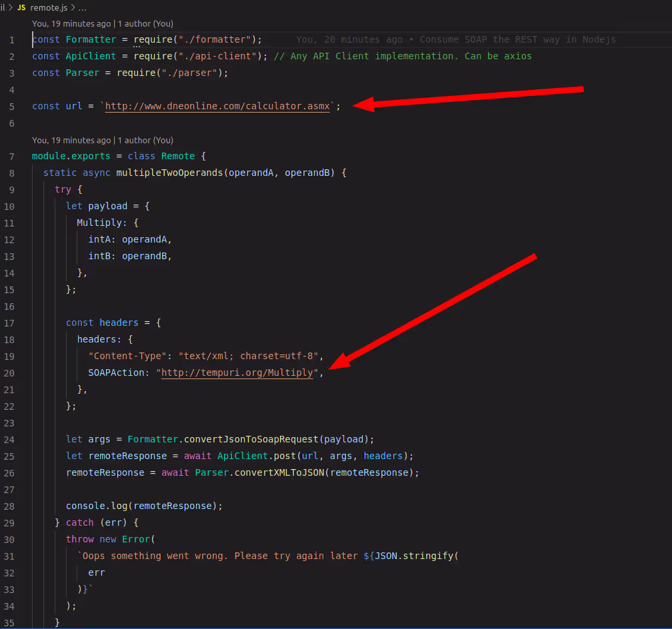Screen dimensions: 672x629
Task: Click the comment 'Any API Client implementation'
Action: (371, 56)
